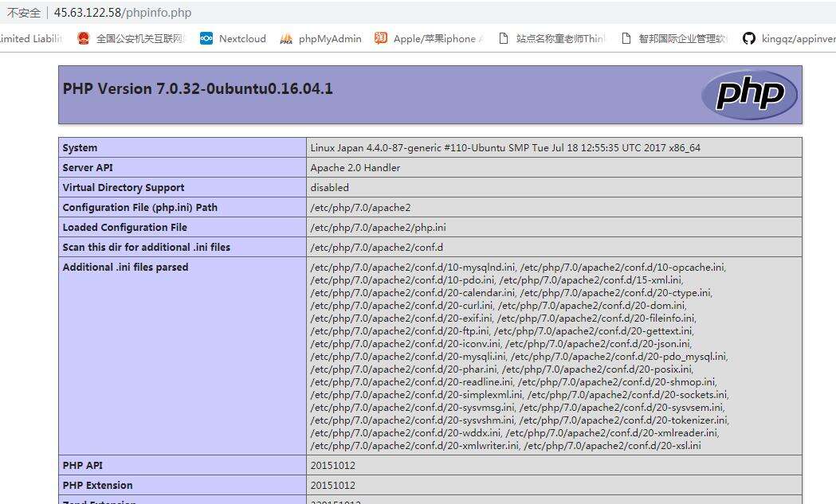The width and height of the screenshot is (836, 504).
Task: Click the 全国公安机关互联网 bookmark icon
Action: [x=84, y=38]
